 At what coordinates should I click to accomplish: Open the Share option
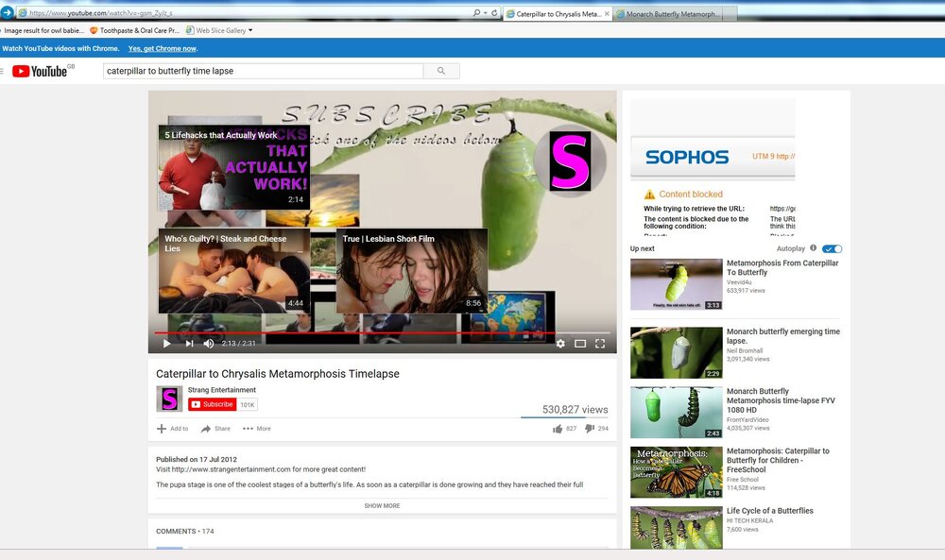tap(215, 429)
